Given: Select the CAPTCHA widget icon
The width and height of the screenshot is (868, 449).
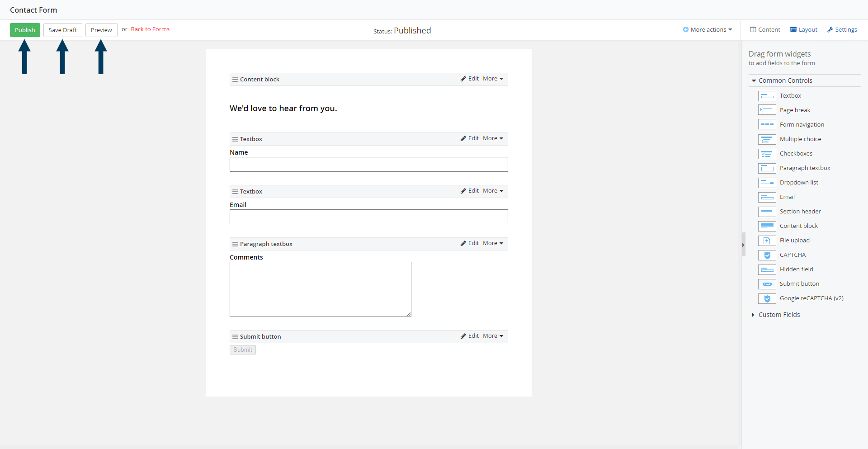Looking at the screenshot, I should (767, 255).
